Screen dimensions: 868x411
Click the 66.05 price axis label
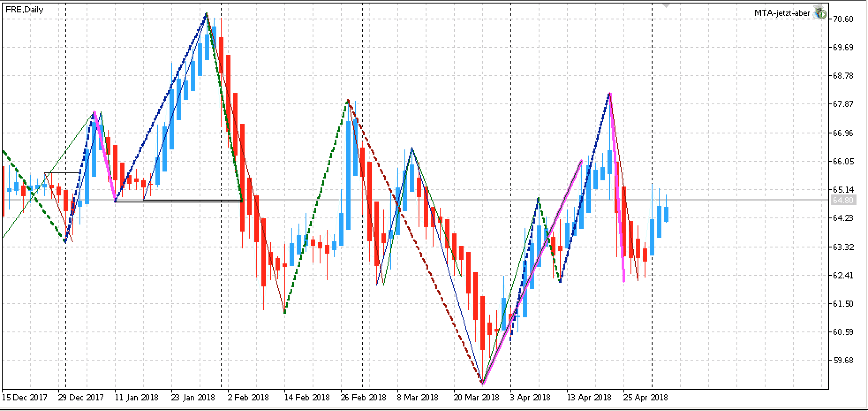pyautogui.click(x=843, y=161)
